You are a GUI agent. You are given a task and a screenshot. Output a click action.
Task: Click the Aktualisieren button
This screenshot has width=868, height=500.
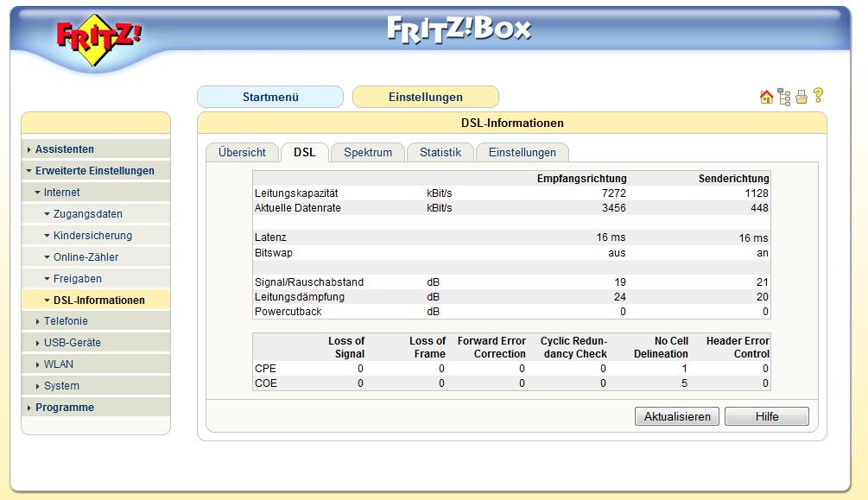pyautogui.click(x=676, y=416)
